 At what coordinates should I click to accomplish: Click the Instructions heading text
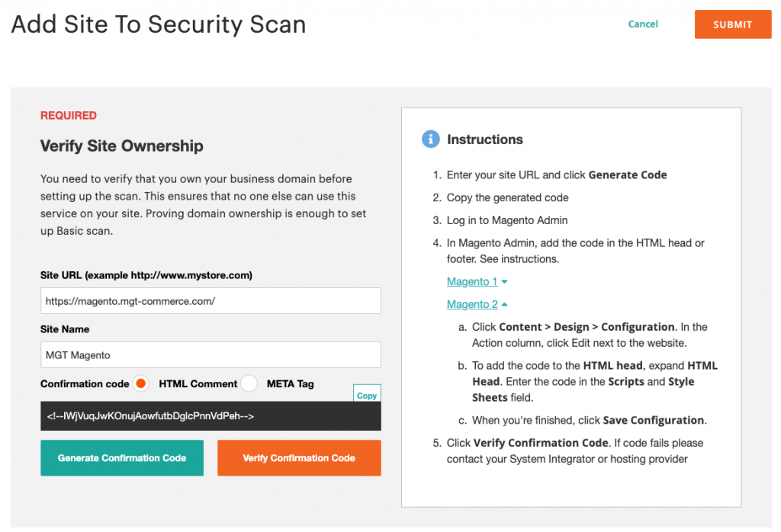click(485, 139)
